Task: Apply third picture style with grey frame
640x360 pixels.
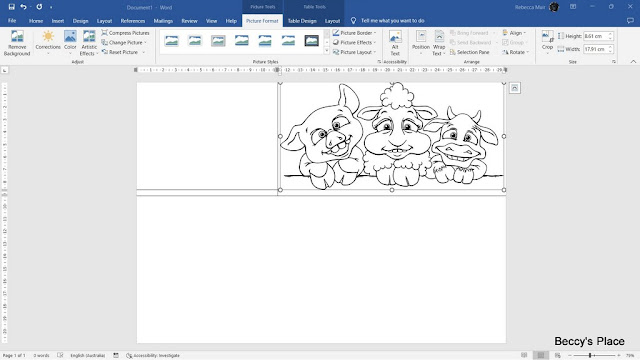Action: pos(218,40)
